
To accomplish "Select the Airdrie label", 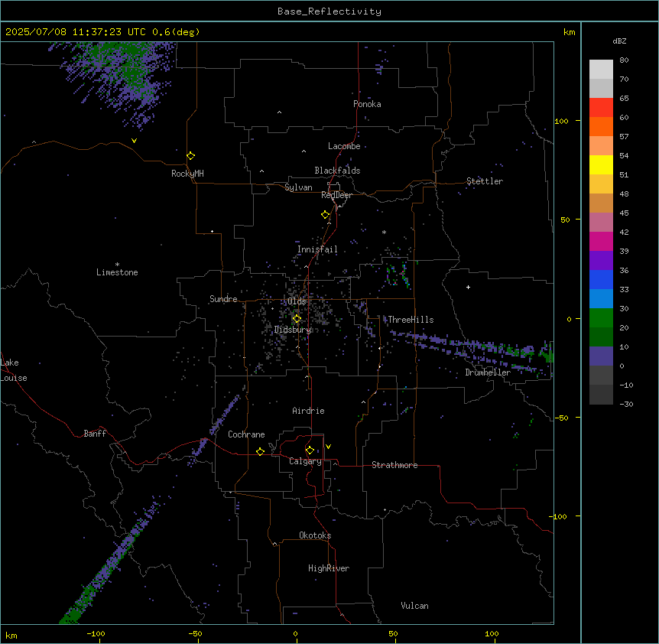I will (308, 411).
